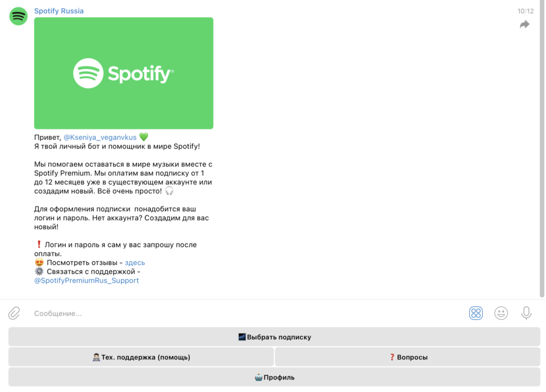Image resolution: width=546 pixels, height=392 pixels.
Task: Open the emoji picker smiley icon
Action: [501, 313]
